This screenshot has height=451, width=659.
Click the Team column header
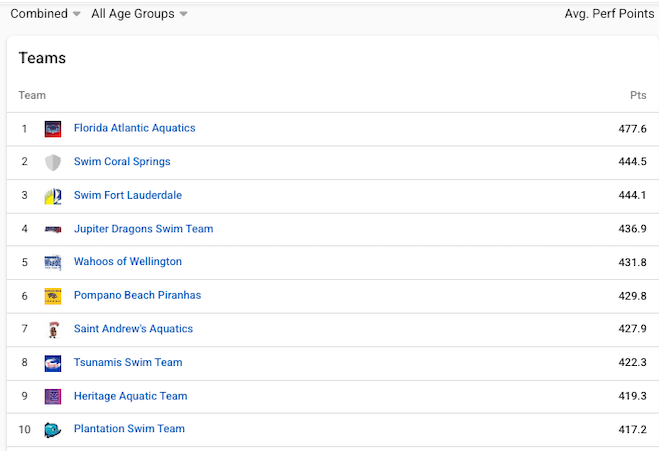[32, 96]
